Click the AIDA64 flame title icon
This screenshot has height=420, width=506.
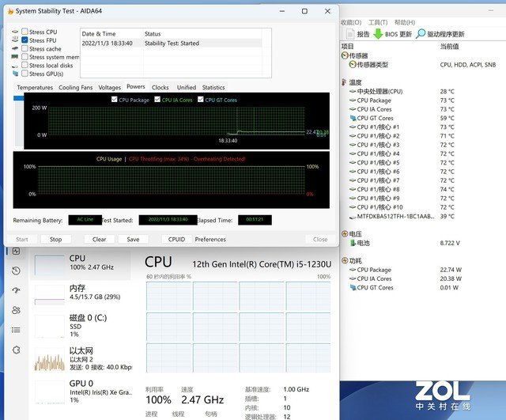tap(10, 11)
